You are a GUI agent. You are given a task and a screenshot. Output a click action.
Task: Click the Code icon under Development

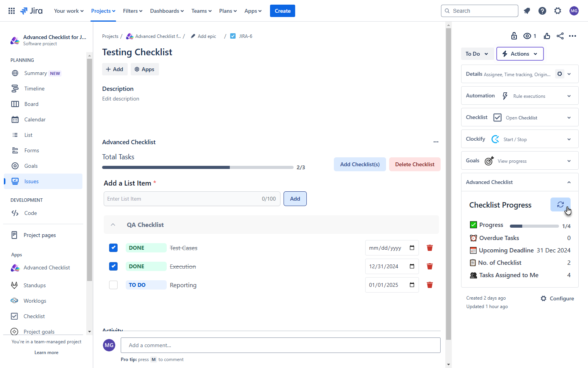point(15,213)
